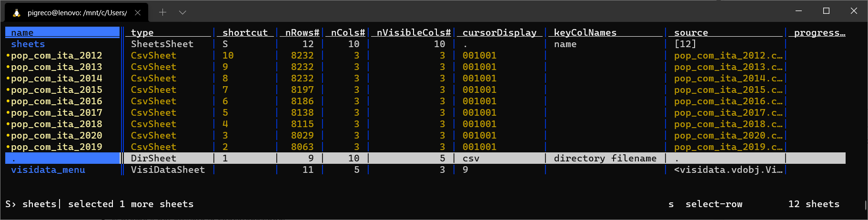Screen dimensions: 868x220
Task: Open a new terminal tab
Action: click(x=162, y=12)
